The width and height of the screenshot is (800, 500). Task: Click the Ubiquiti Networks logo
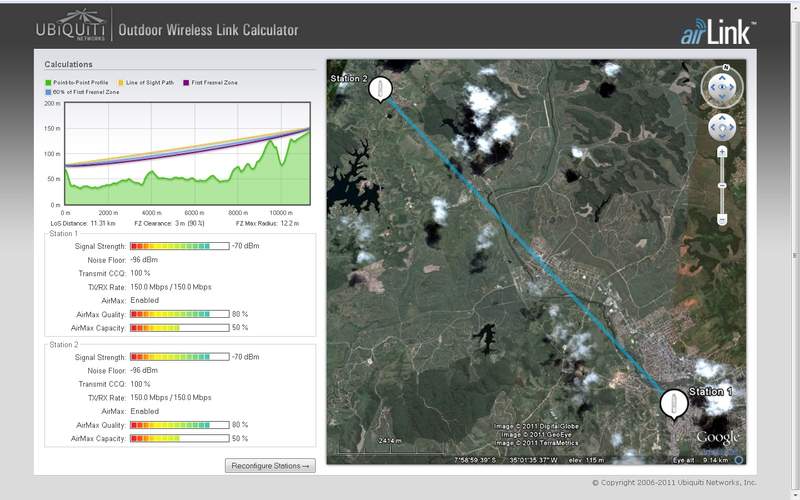point(71,26)
